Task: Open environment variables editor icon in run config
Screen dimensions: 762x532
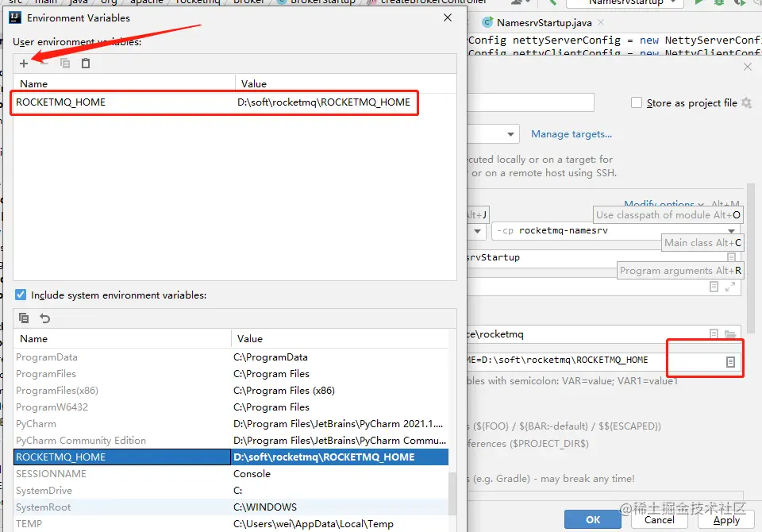Action: coord(730,361)
